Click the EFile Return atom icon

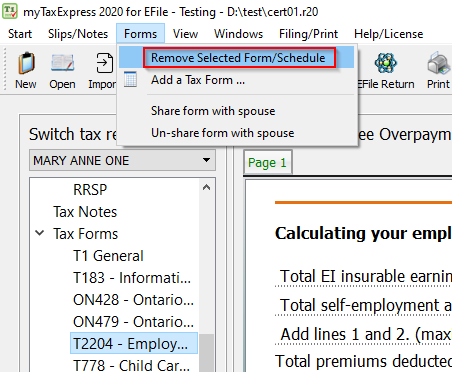[386, 63]
